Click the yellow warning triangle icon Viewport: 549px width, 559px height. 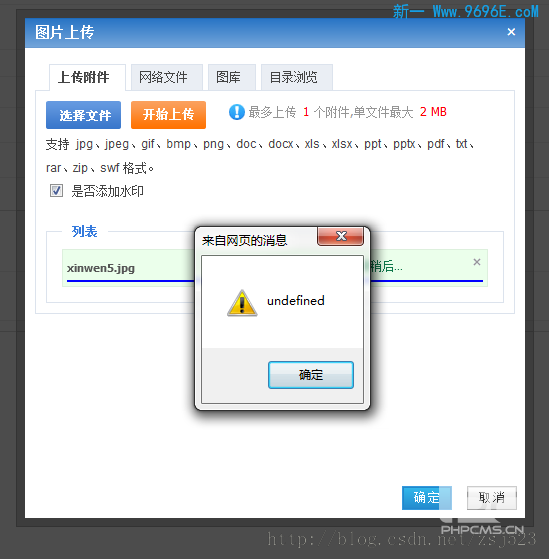click(x=242, y=303)
